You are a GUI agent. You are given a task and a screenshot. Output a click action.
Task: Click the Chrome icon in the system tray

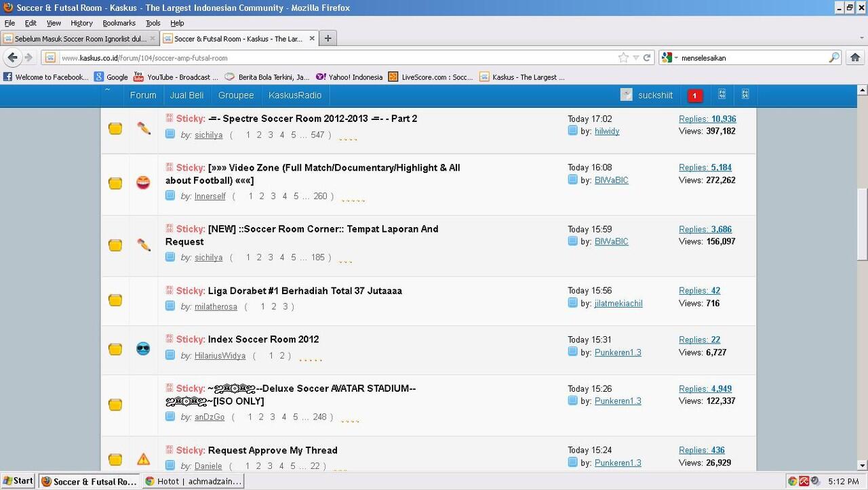coord(792,481)
